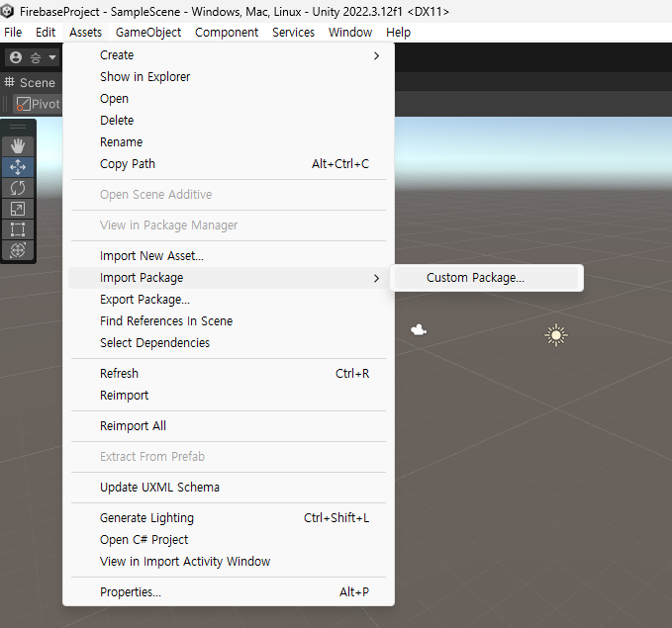Open Properties... entry
Screen dimensions: 672x628
coord(229,592)
